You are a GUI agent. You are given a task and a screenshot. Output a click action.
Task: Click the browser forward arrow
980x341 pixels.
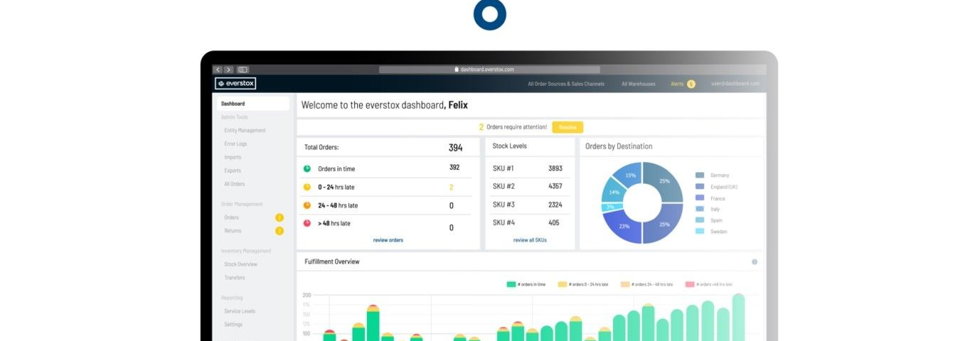229,70
